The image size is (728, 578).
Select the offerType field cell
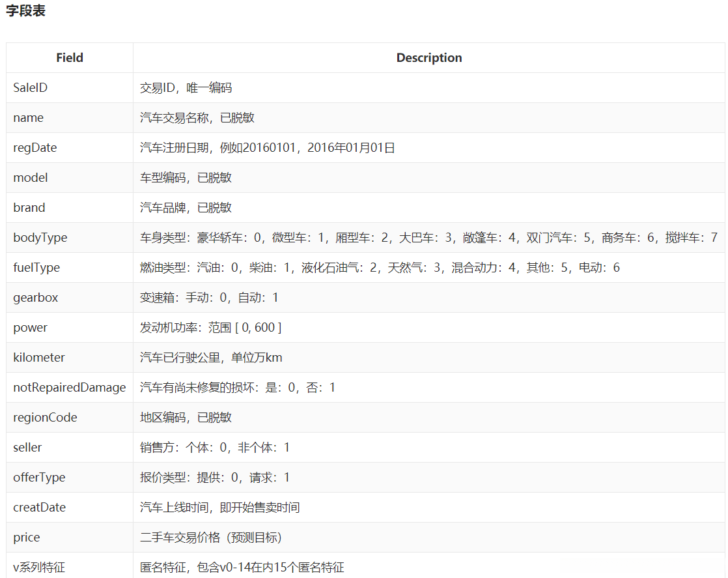pos(70,477)
